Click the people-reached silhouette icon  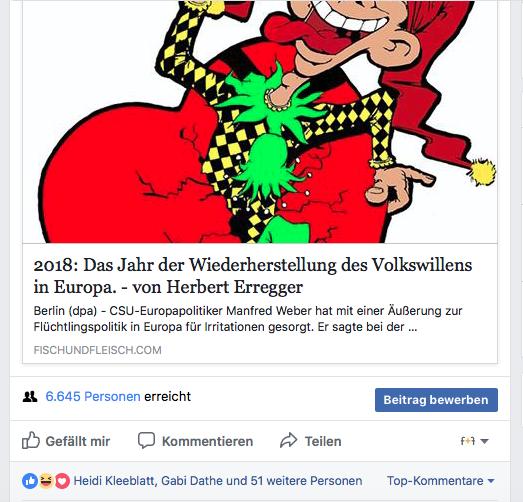click(30, 397)
